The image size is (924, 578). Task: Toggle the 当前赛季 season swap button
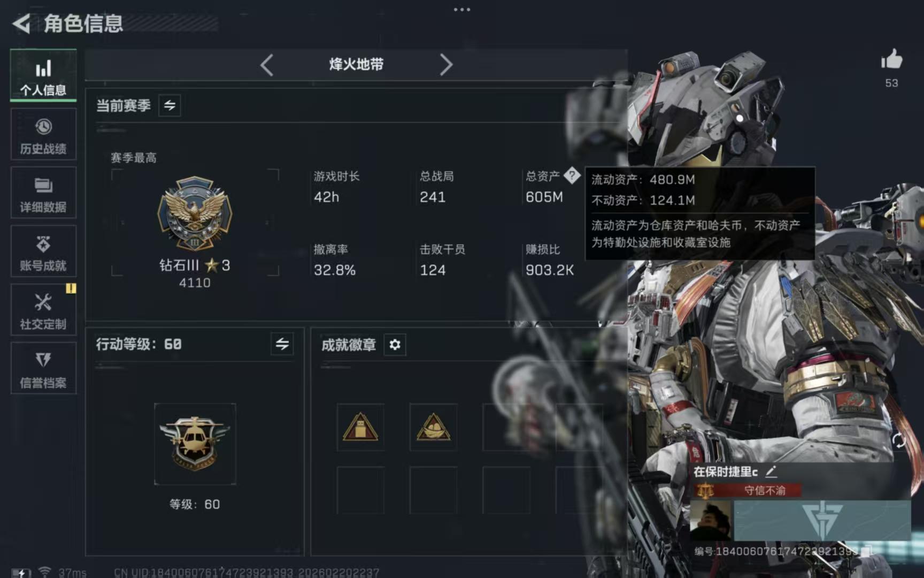(x=170, y=105)
